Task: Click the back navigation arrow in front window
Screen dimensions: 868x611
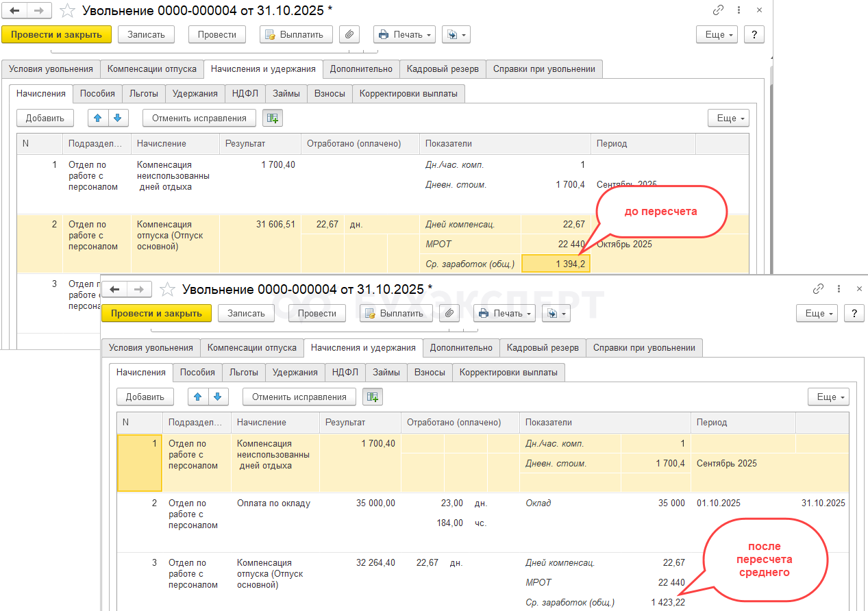Action: tap(115, 290)
